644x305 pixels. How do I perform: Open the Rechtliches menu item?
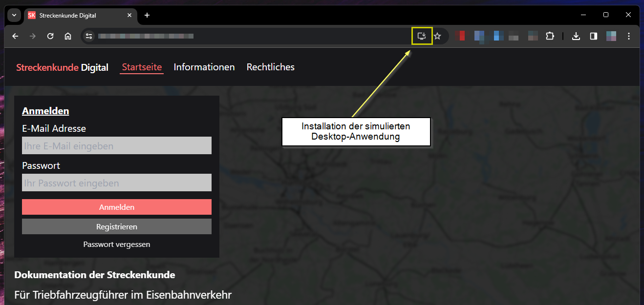pyautogui.click(x=270, y=67)
